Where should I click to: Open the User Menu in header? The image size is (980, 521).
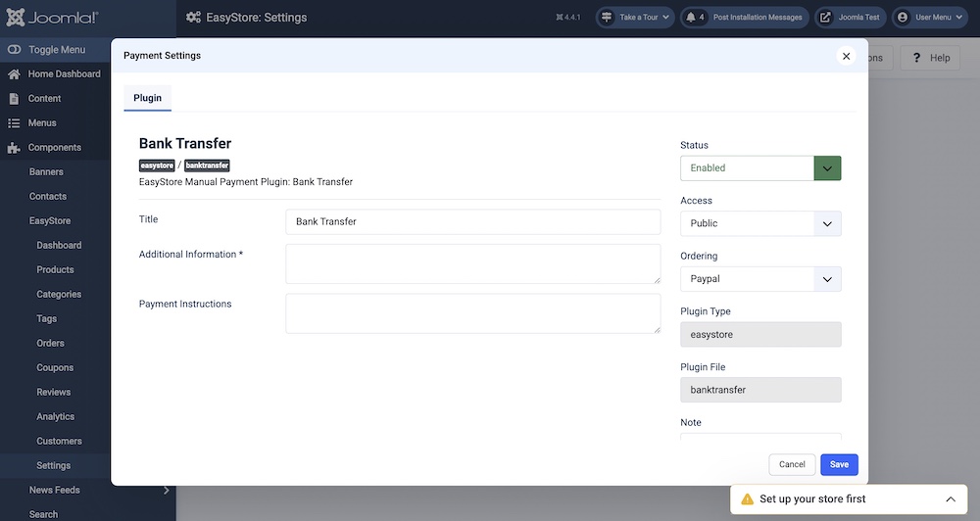pyautogui.click(x=928, y=18)
